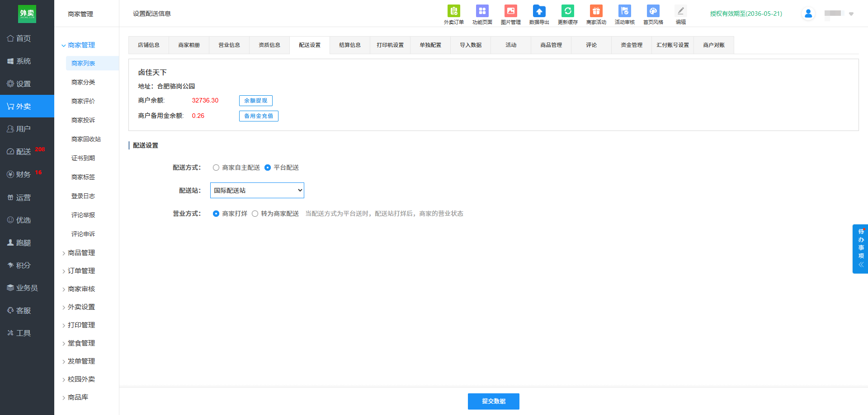Expand the 打印管理 section
The image size is (868, 415).
coord(78,325)
